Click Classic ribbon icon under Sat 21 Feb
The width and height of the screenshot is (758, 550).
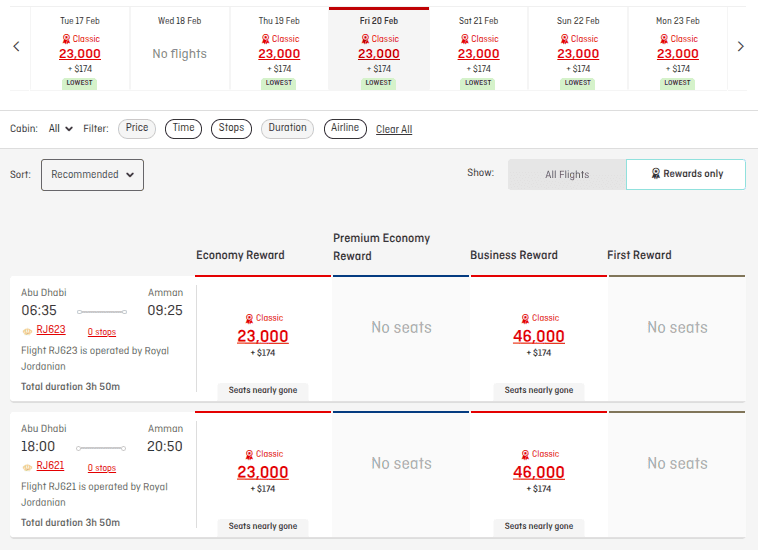[465, 39]
